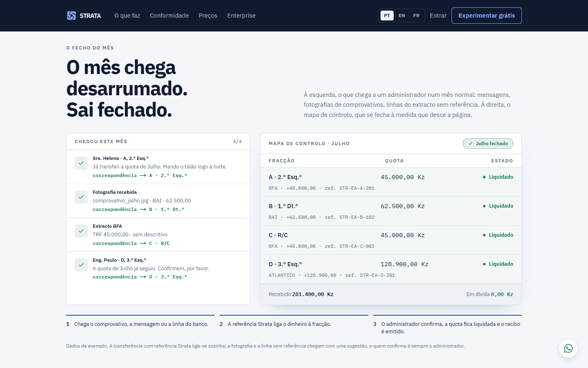The height and width of the screenshot is (368, 588).
Task: Click the 4/4 counter in Chegou este mês
Action: pyautogui.click(x=237, y=141)
